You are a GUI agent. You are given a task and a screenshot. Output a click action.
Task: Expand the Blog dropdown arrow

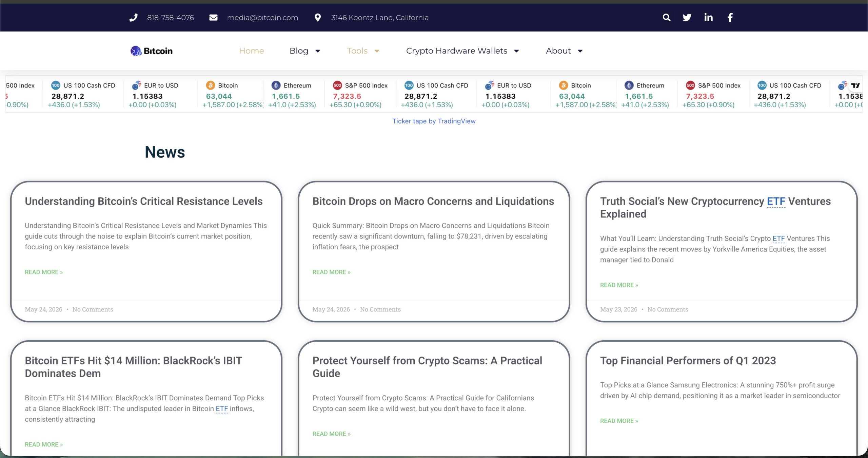pyautogui.click(x=318, y=51)
